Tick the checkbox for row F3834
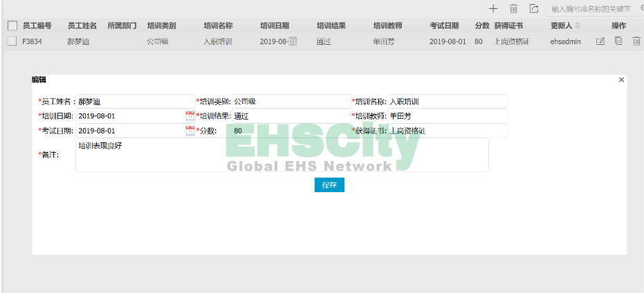 coord(12,41)
